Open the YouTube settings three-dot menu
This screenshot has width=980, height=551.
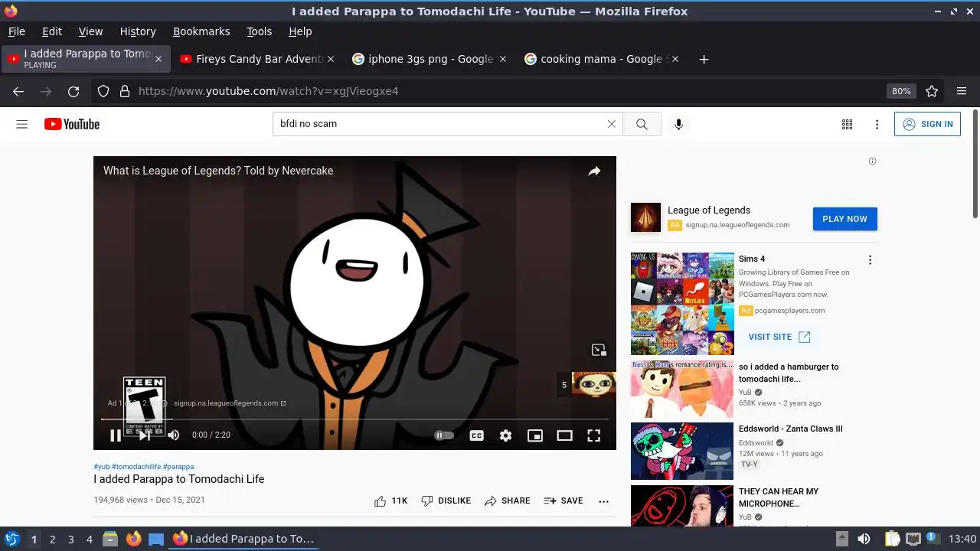tap(877, 124)
